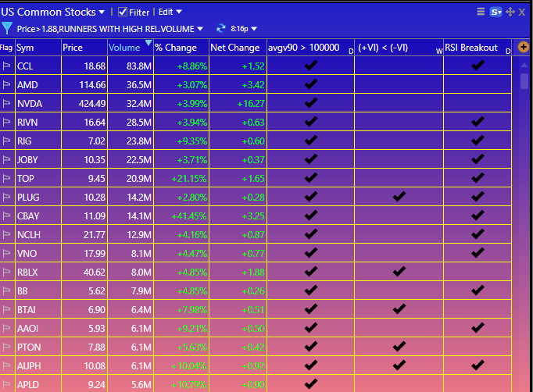533x392 pixels.
Task: Flag the BB row
Action: (x=6, y=290)
